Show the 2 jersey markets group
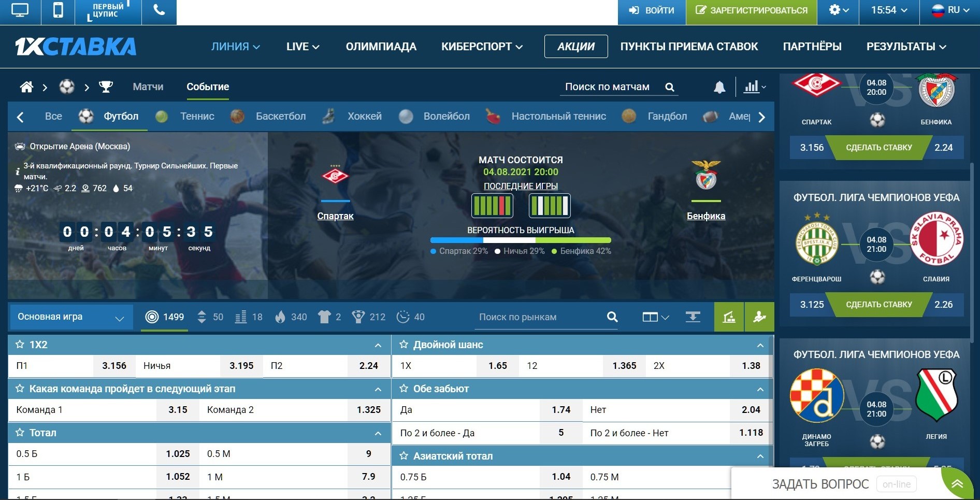Screen dimensions: 980x500 (329, 317)
